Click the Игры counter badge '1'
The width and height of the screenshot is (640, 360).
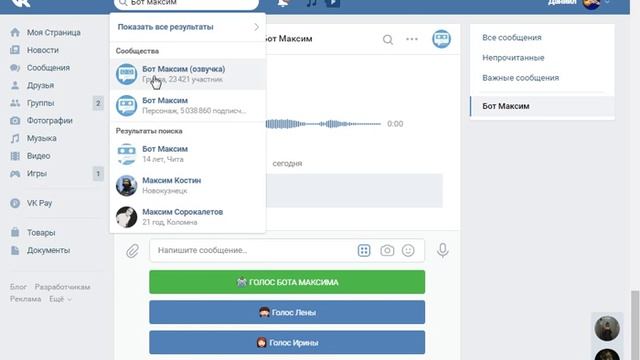pyautogui.click(x=98, y=173)
